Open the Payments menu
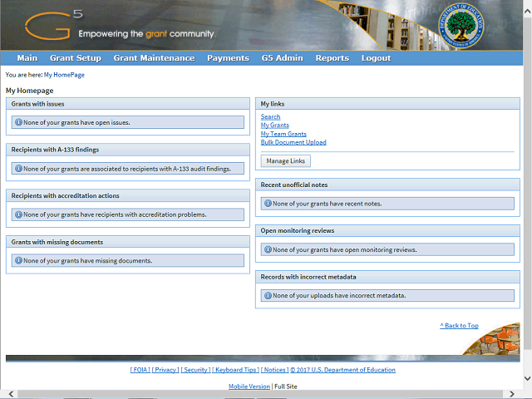The height and width of the screenshot is (399, 532). [x=228, y=58]
